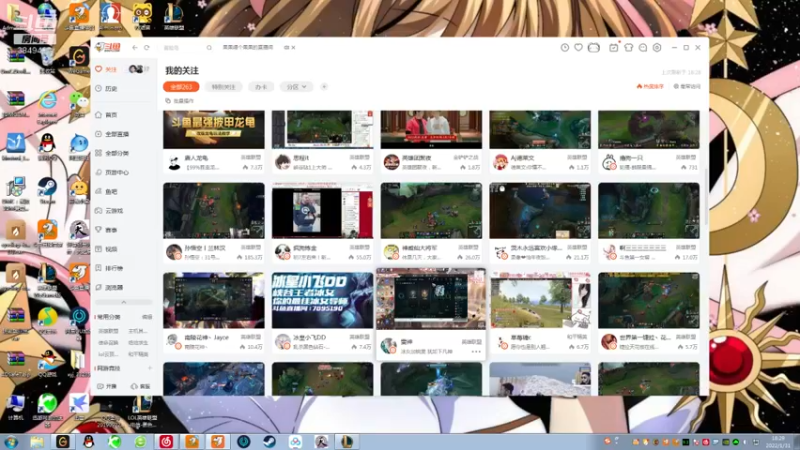The height and width of the screenshot is (450, 800).
Task: Collapse the sidebar menu with the up chevron
Action: [x=123, y=302]
